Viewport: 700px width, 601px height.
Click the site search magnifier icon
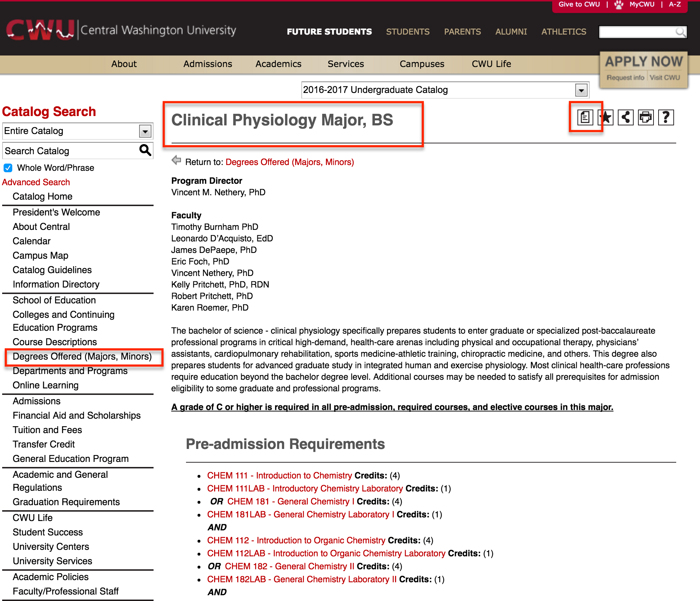point(680,32)
